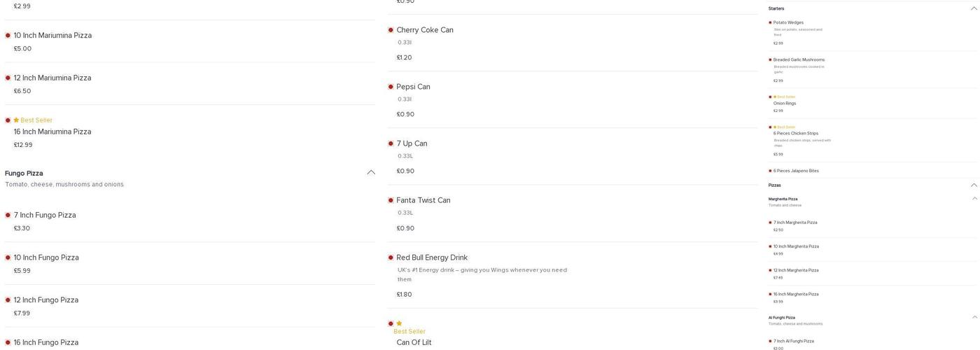
Task: Click the 12 Inch Mariumina Pizza name
Action: pyautogui.click(x=52, y=78)
